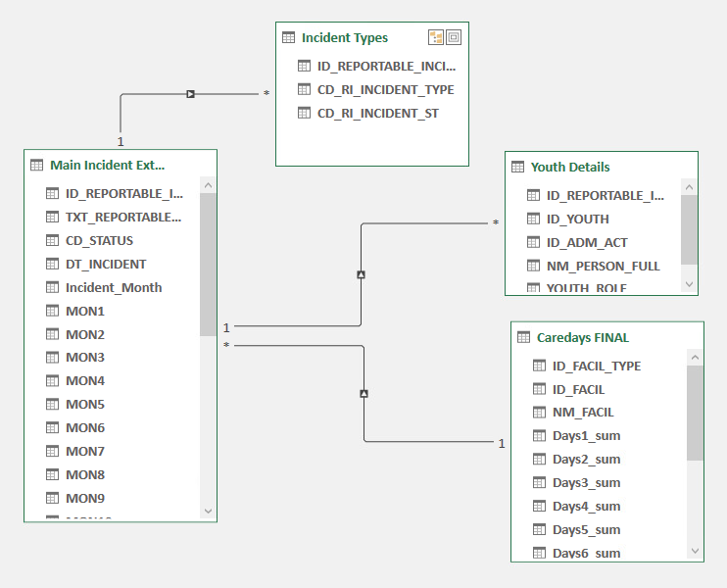727x588 pixels.
Task: Select the Days3_sum field
Action: point(586,483)
